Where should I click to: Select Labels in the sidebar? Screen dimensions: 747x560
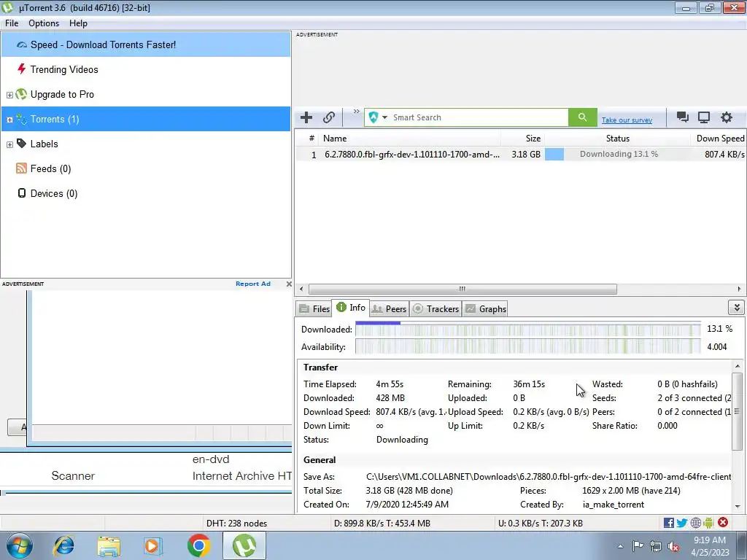coord(44,144)
